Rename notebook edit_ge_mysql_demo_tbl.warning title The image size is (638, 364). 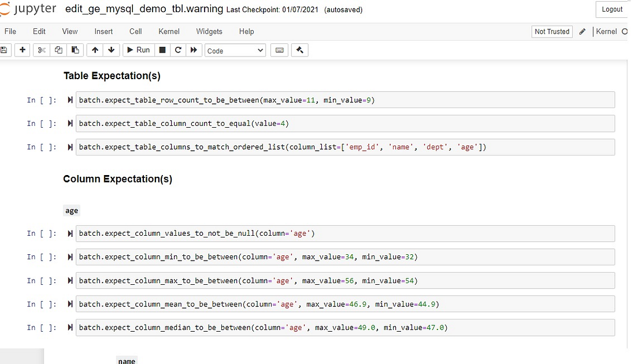coord(144,9)
